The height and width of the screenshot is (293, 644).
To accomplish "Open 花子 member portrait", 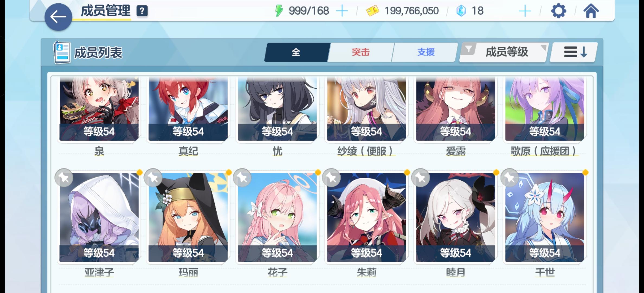I will 277,218.
